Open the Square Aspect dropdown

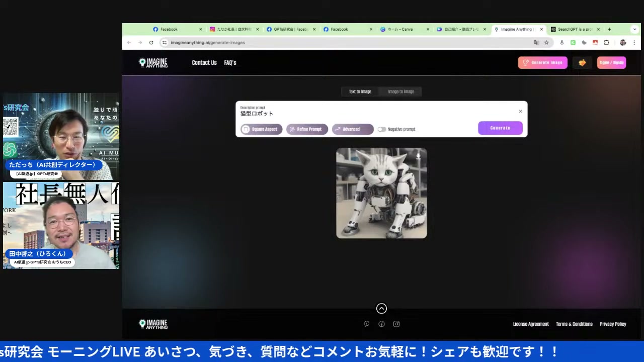(x=261, y=129)
